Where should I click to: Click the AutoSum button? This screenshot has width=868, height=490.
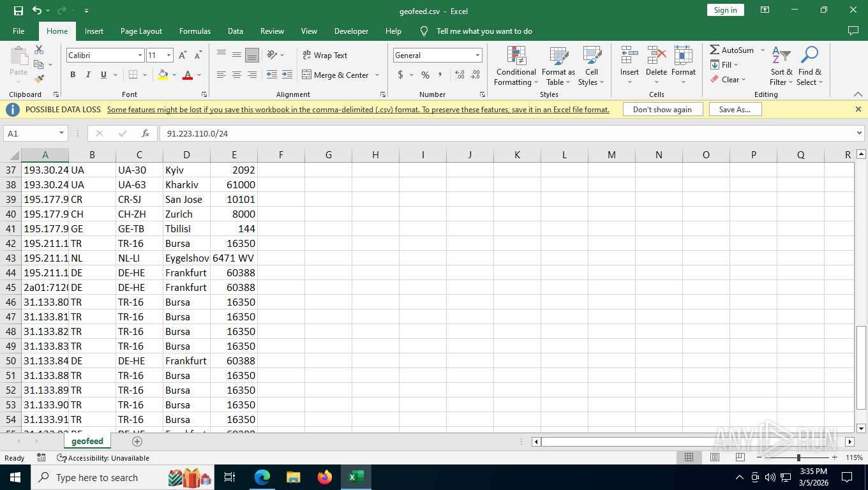click(732, 50)
